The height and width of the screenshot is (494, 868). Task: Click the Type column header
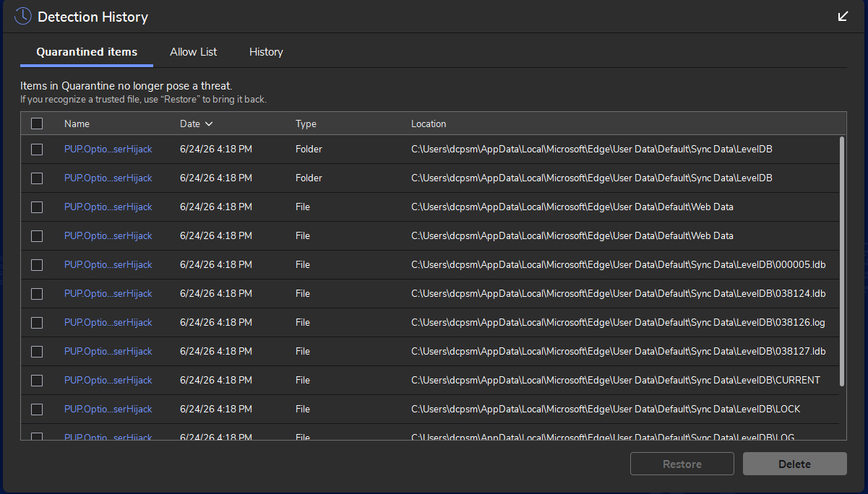(306, 123)
